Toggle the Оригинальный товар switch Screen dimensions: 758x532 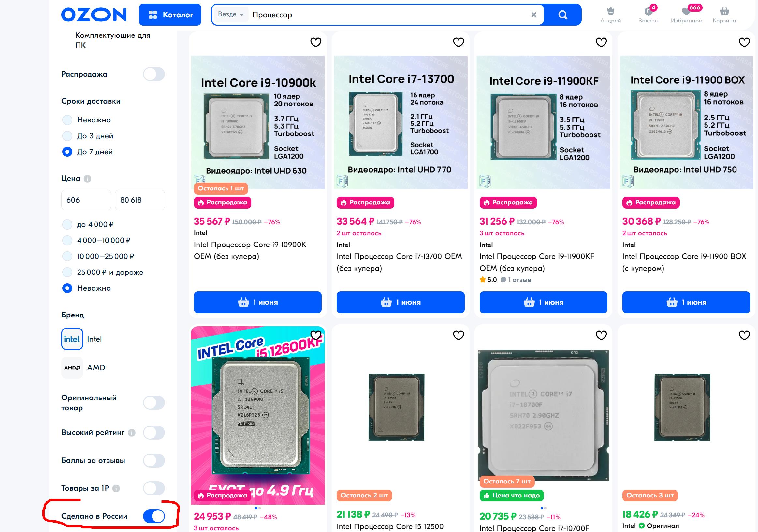coord(154,403)
